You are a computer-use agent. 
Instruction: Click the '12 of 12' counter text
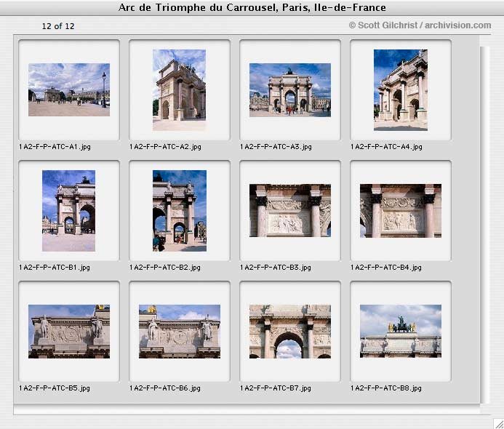point(58,26)
